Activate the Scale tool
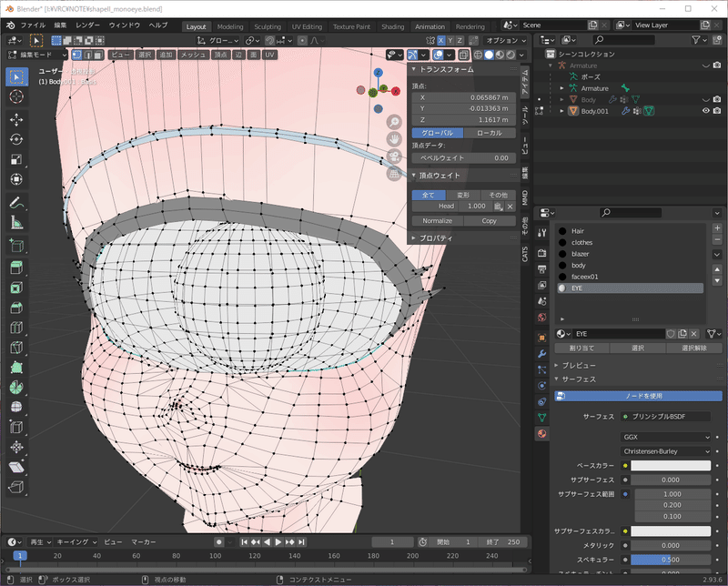728x586 pixels. coord(16,160)
